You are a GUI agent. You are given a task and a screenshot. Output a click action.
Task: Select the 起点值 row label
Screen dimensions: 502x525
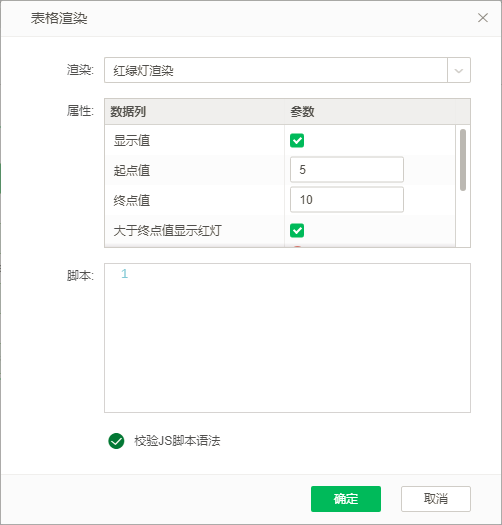132,170
